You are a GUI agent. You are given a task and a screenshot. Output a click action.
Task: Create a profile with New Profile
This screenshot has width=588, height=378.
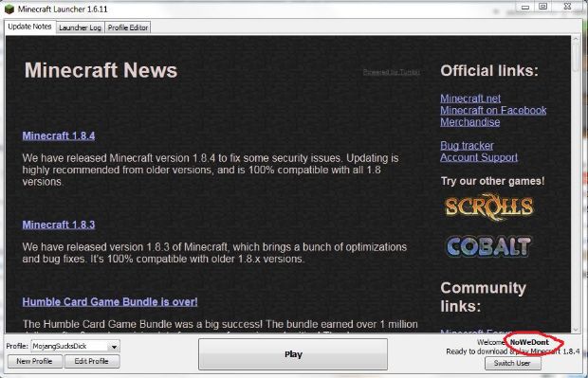34,361
